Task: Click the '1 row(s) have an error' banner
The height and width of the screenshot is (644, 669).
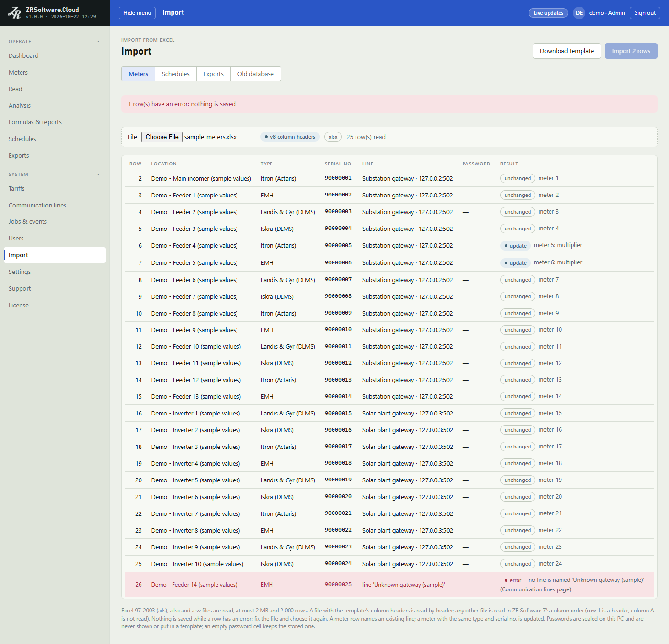Action: pos(389,104)
